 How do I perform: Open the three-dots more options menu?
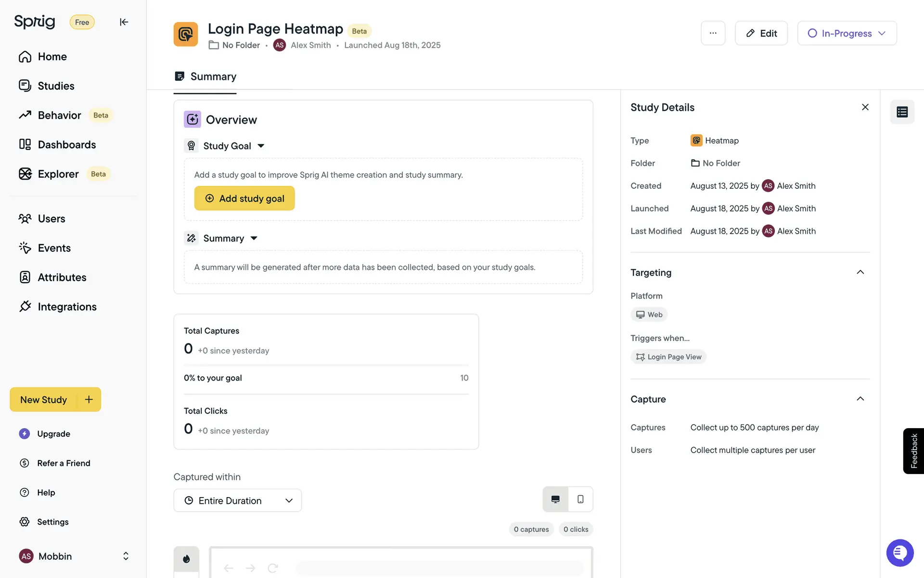pyautogui.click(x=713, y=33)
